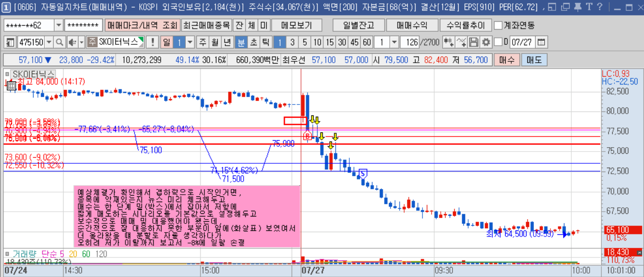Select the 일 daily period toggle

pos(166,42)
